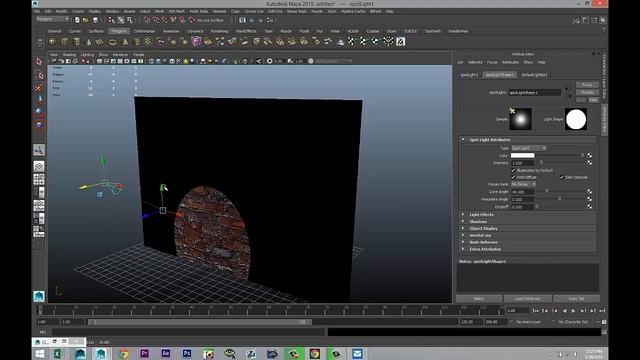
Task: Expand the Light Effects section
Action: tap(463, 215)
